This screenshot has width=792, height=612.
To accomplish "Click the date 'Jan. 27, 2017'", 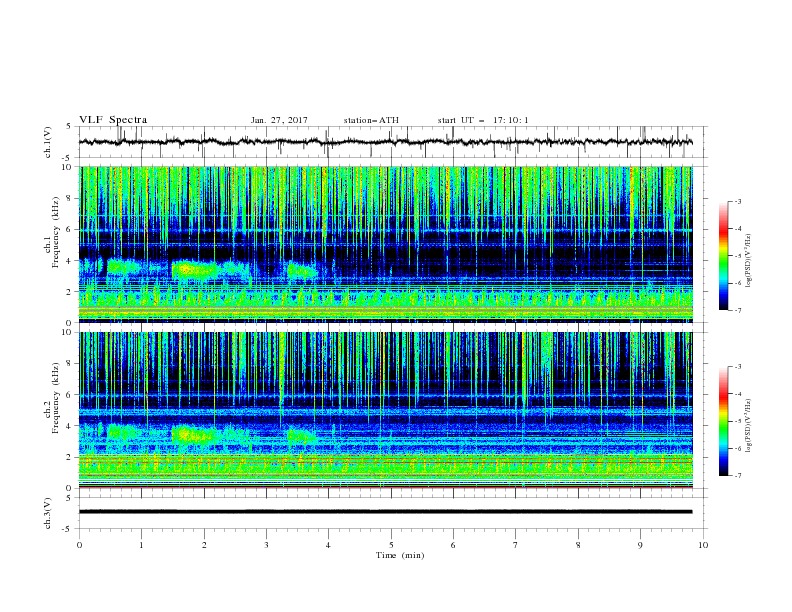I will 279,120.
